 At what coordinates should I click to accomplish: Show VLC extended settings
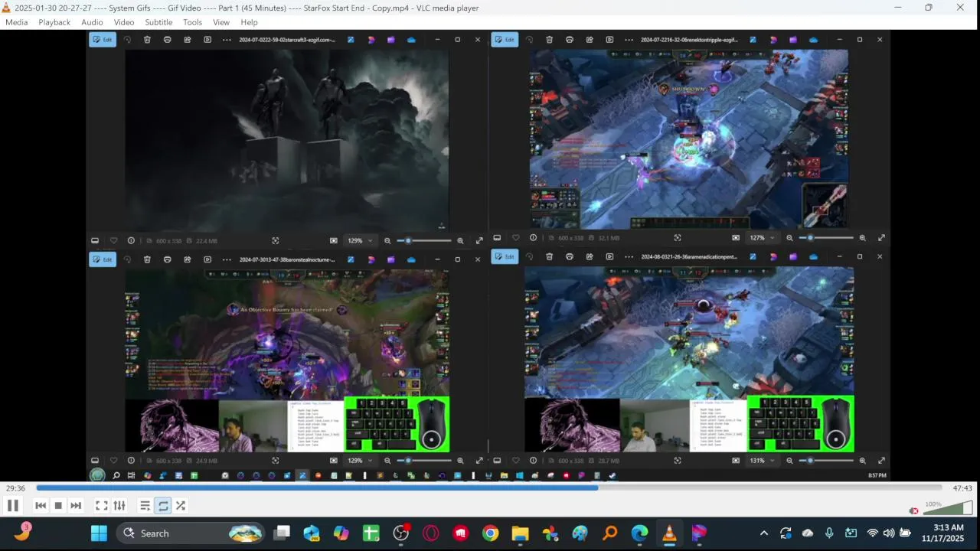tap(119, 505)
